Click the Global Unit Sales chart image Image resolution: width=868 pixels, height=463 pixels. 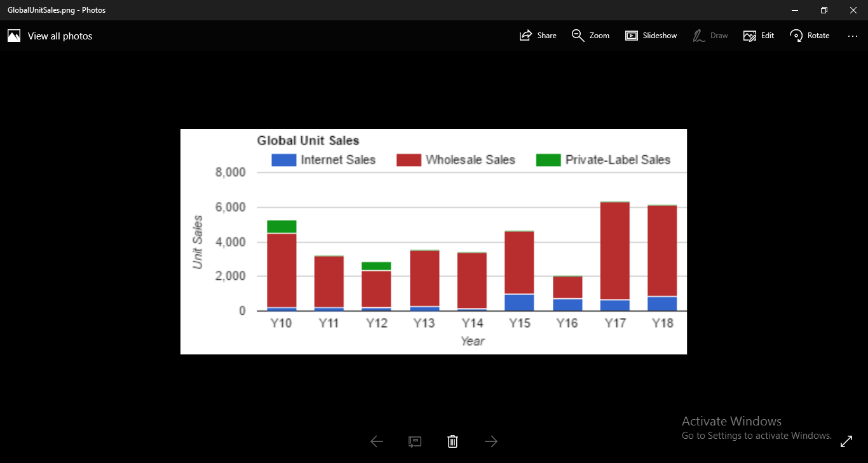pyautogui.click(x=433, y=240)
